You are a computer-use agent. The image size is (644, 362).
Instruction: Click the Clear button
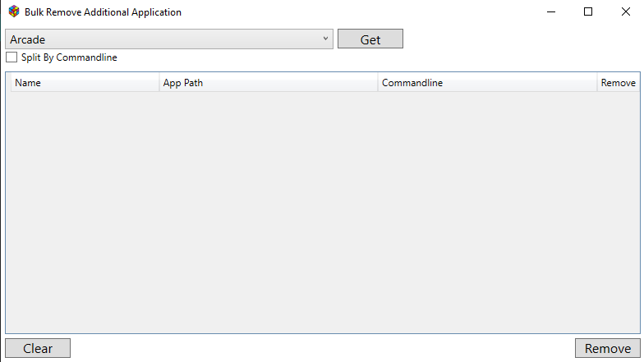click(x=38, y=348)
